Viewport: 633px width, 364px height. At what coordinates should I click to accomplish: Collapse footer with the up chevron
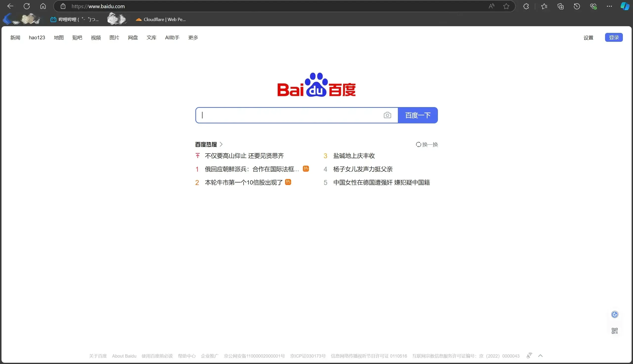tap(540, 356)
